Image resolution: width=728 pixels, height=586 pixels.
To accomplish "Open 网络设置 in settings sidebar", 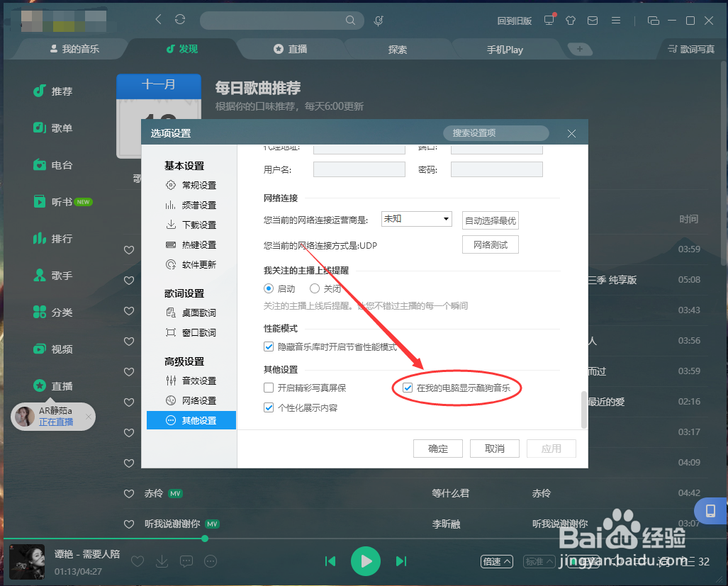I will 191,400.
